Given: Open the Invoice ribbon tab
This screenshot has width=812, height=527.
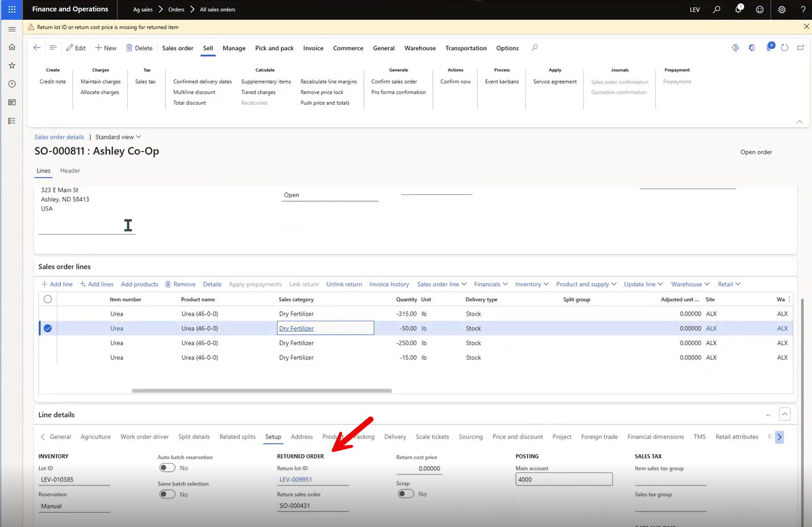Looking at the screenshot, I should tap(313, 48).
